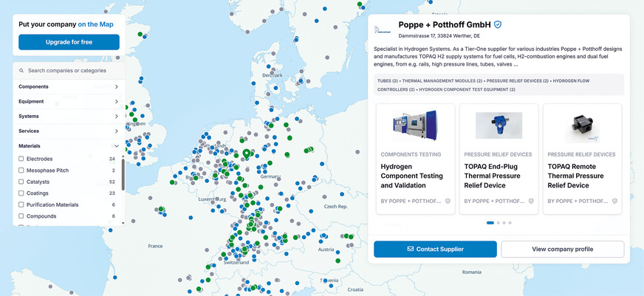This screenshot has height=296, width=644.
Task: Open the TOPAQ End-Plug device thumbnail
Action: click(499, 125)
